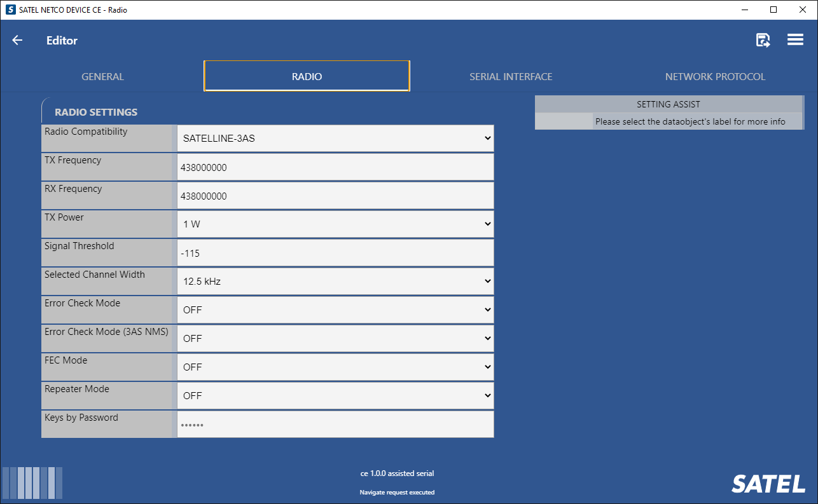Click the 'Navigate request executed' message
Viewport: 818px width, 504px height.
pyautogui.click(x=397, y=493)
